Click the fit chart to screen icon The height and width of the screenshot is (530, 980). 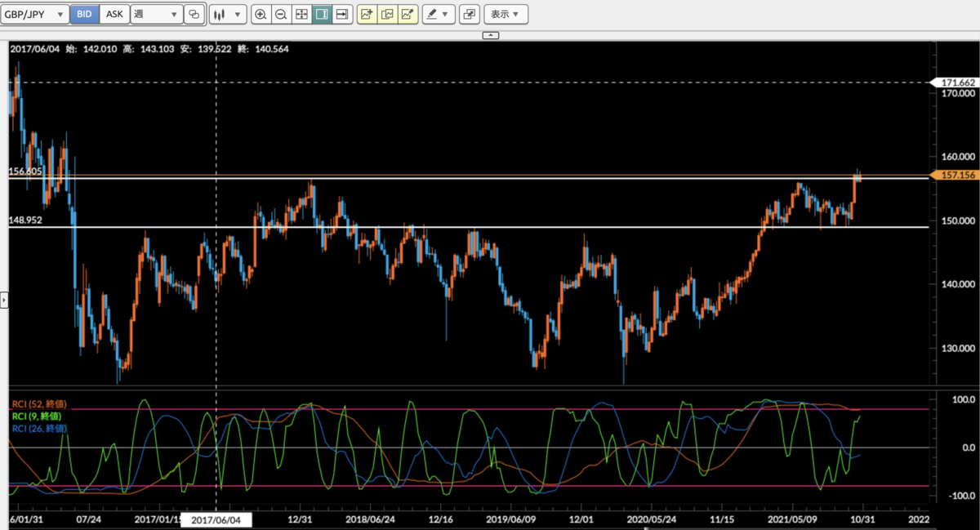coord(301,14)
